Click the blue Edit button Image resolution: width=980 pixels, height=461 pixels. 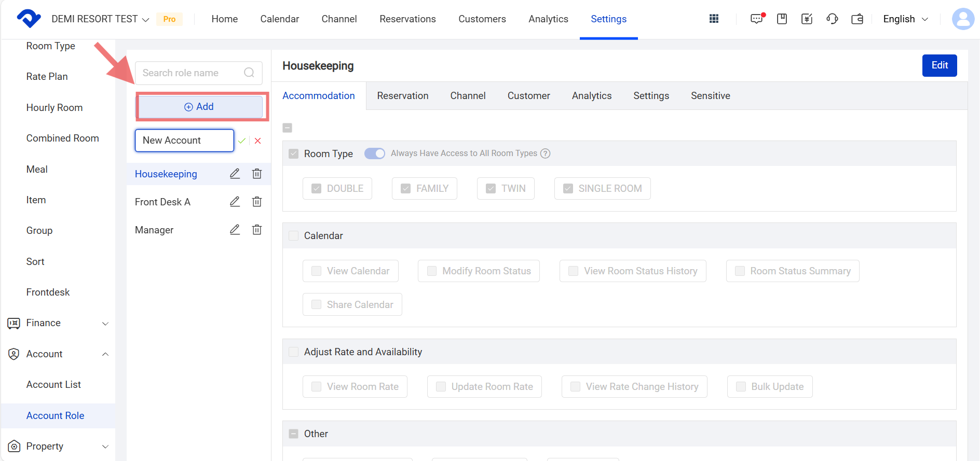pyautogui.click(x=939, y=65)
